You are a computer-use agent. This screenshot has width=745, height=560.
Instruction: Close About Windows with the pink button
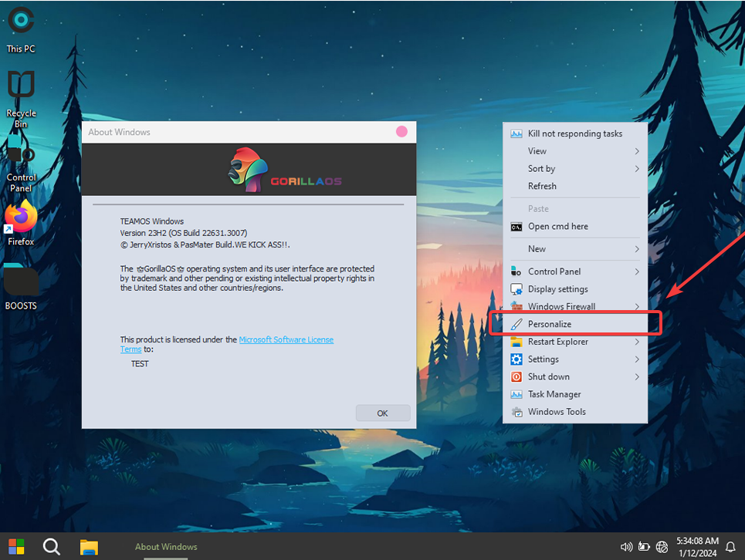click(401, 132)
